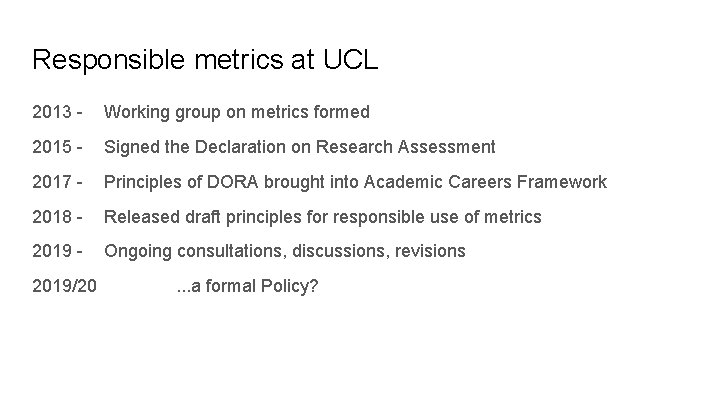This screenshot has width=720, height=405.
Task: Click the slide title Responsible metrics at UCL
Action: 205,60
